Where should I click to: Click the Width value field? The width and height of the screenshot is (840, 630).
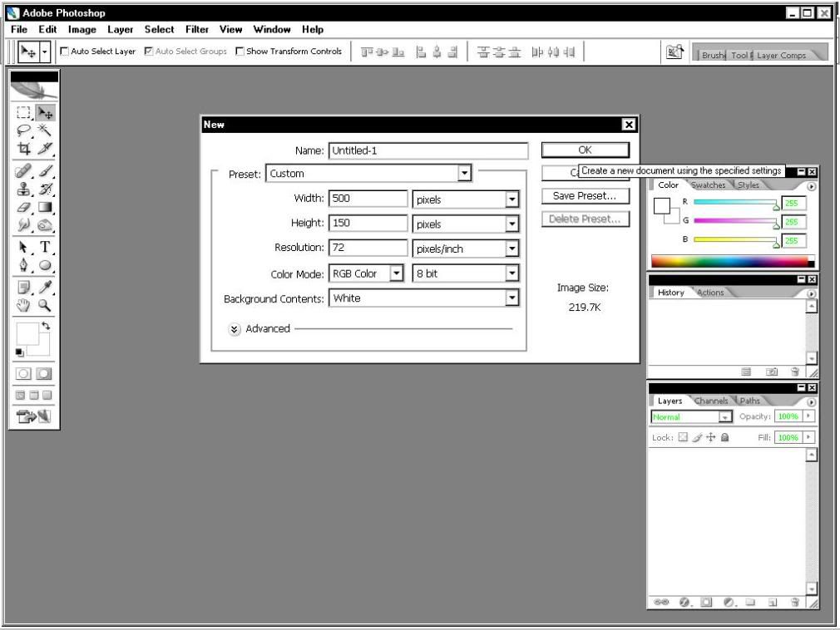coord(368,198)
